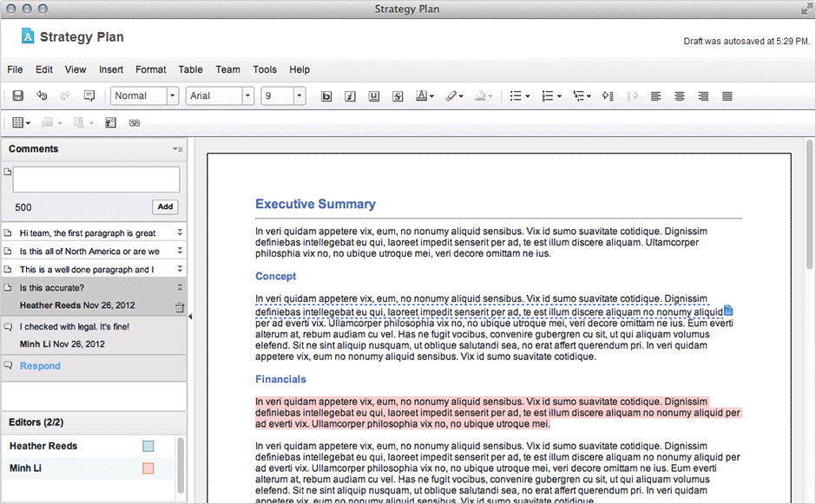Expand the 'Hi team' comment thread
The width and height of the screenshot is (816, 504).
(x=180, y=232)
